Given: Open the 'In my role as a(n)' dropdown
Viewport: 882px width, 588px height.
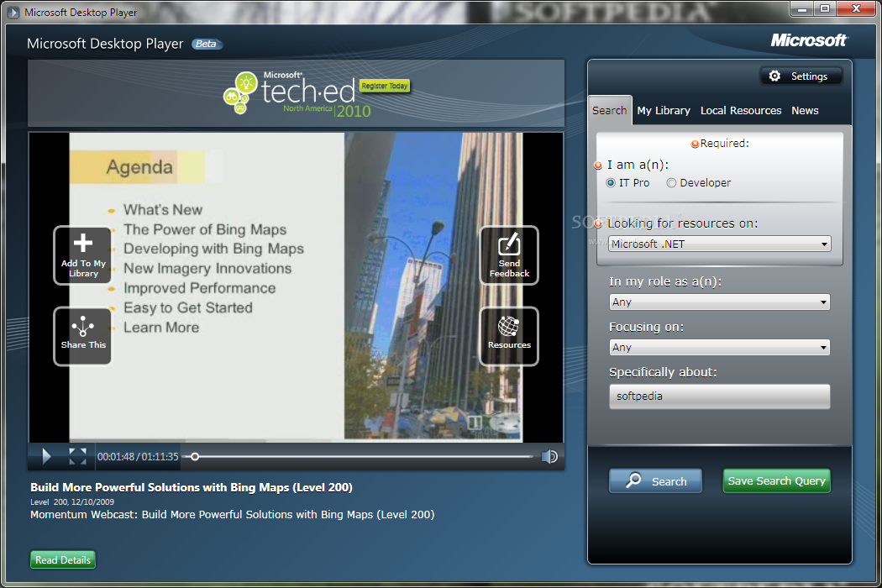Looking at the screenshot, I should point(719,302).
